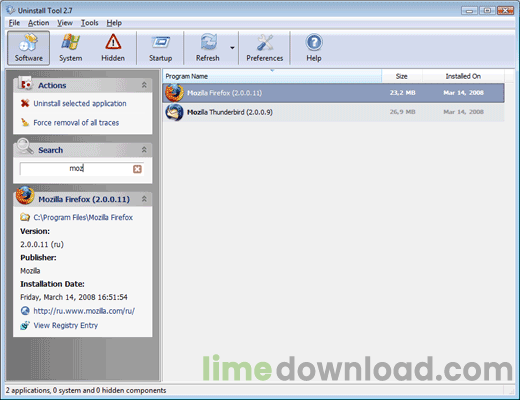Open the Action menu

(38, 23)
